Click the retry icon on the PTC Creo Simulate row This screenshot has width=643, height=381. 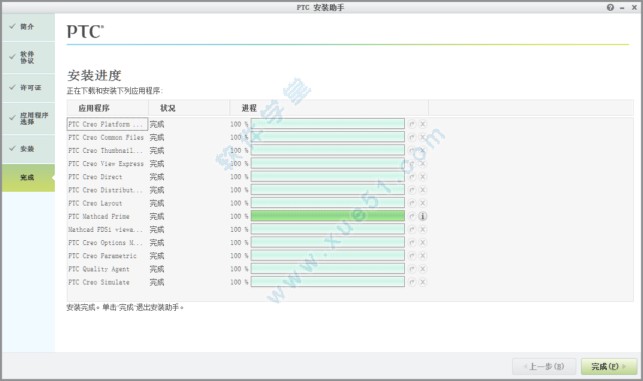[412, 282]
